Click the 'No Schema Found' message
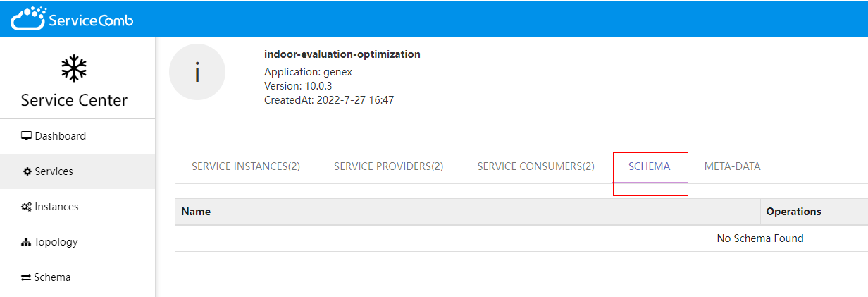The image size is (868, 297). pyautogui.click(x=760, y=238)
